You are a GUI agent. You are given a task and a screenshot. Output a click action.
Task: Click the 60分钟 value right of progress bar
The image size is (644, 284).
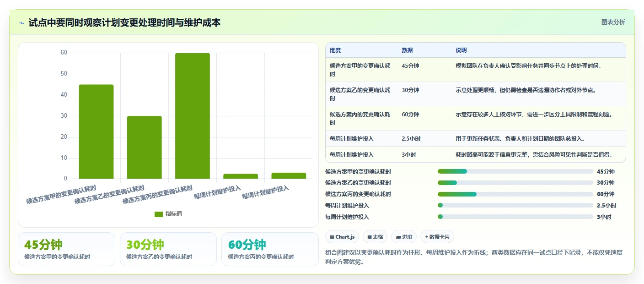click(x=606, y=194)
